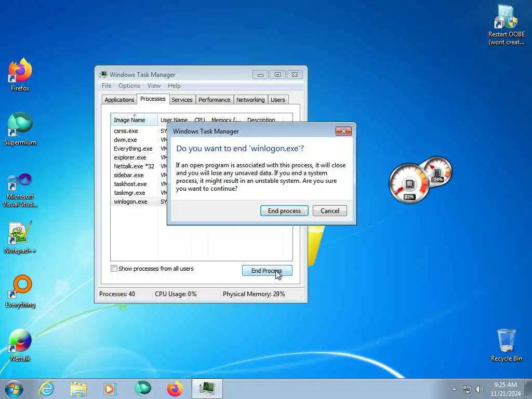The width and height of the screenshot is (532, 399).
Task: Open the Everything desktop shortcut
Action: tap(20, 291)
